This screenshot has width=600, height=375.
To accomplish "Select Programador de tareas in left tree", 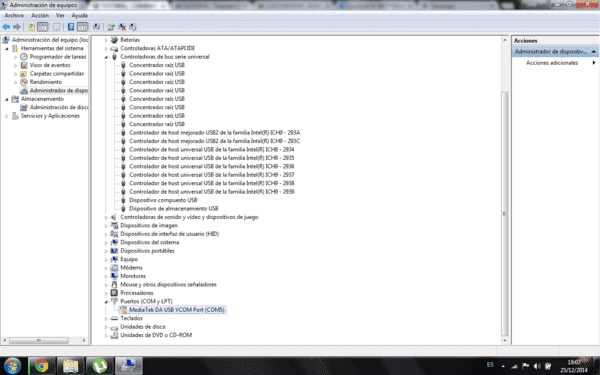I will point(58,57).
